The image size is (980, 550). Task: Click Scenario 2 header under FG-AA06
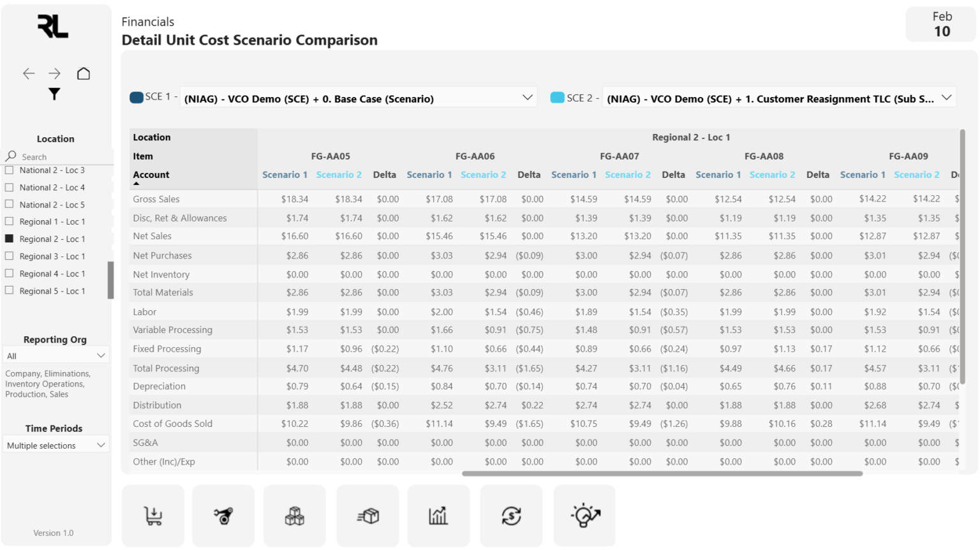pyautogui.click(x=484, y=175)
